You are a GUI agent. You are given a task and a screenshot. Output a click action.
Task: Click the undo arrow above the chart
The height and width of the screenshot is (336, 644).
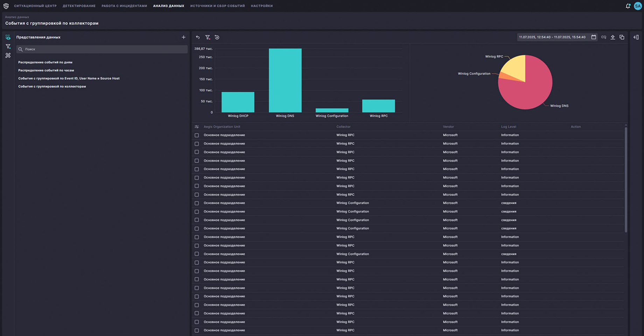198,37
